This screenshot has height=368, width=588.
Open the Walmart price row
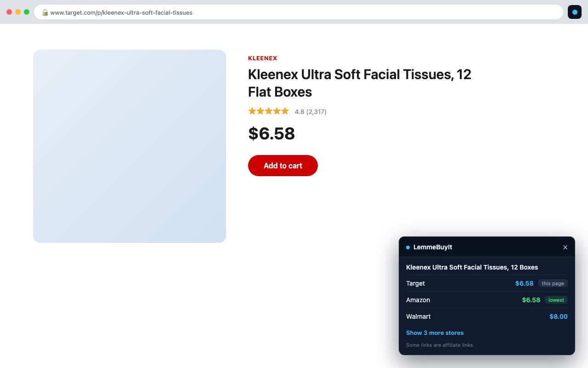(x=487, y=316)
